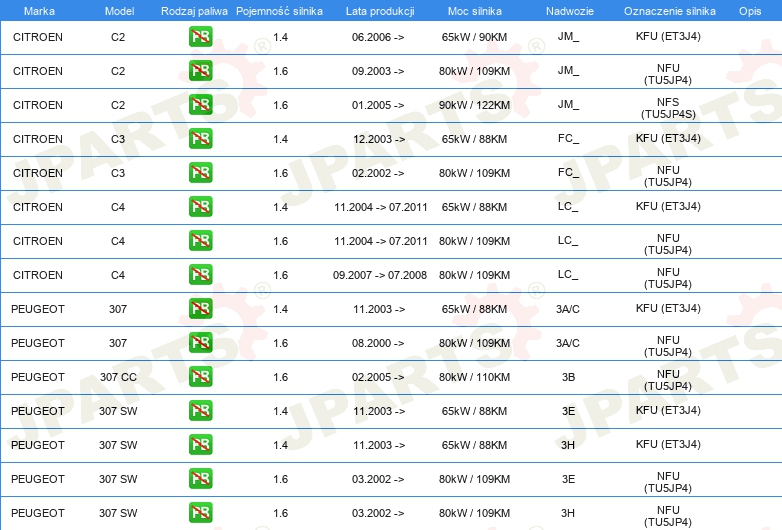This screenshot has width=782, height=530.
Task: Click the 80kW / 110KM power value
Action: 474,377
